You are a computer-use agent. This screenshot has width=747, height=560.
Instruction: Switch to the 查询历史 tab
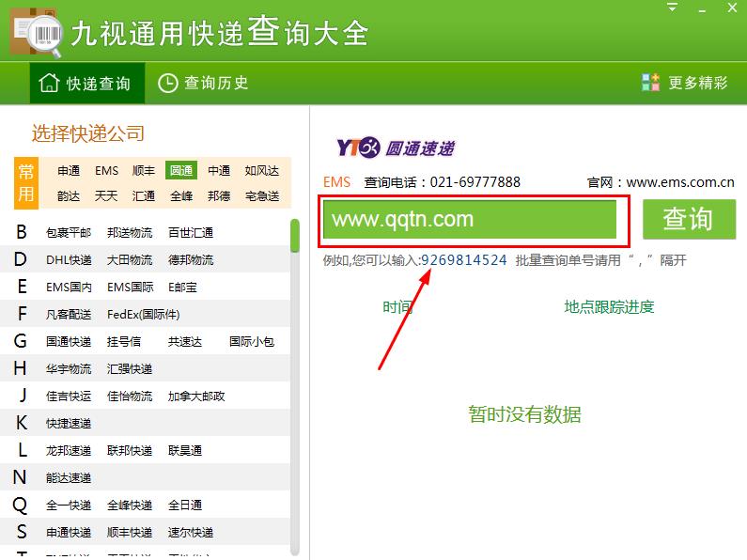(x=203, y=83)
